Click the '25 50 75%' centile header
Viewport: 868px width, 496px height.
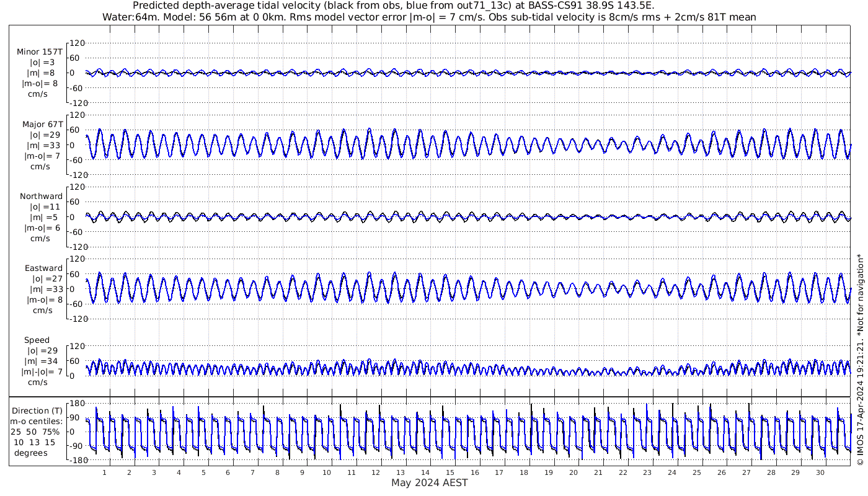point(35,432)
